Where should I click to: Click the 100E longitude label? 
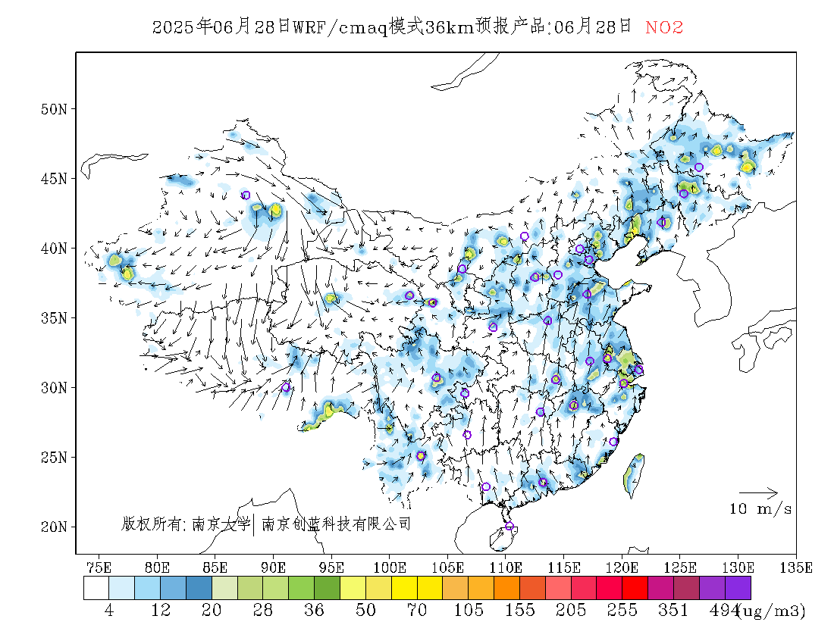click(x=390, y=567)
